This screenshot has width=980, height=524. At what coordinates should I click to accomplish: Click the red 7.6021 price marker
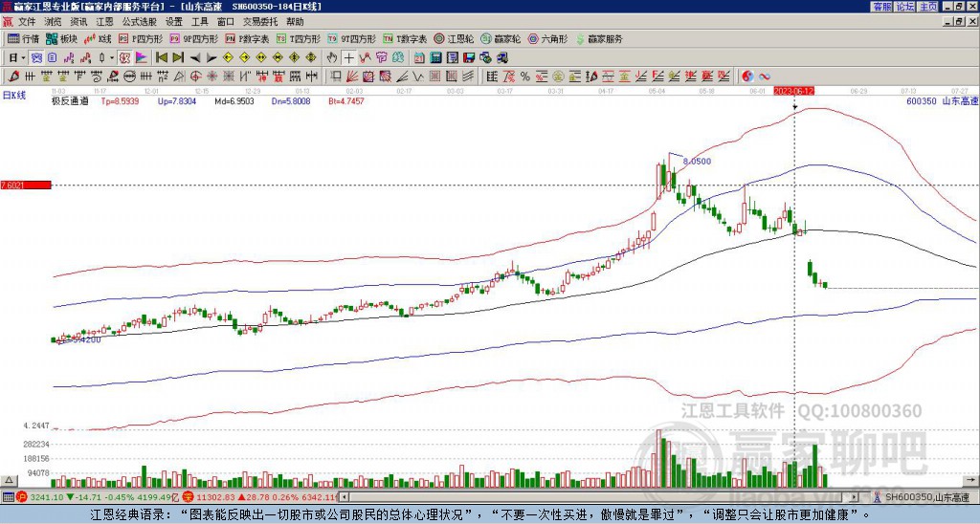(26, 185)
